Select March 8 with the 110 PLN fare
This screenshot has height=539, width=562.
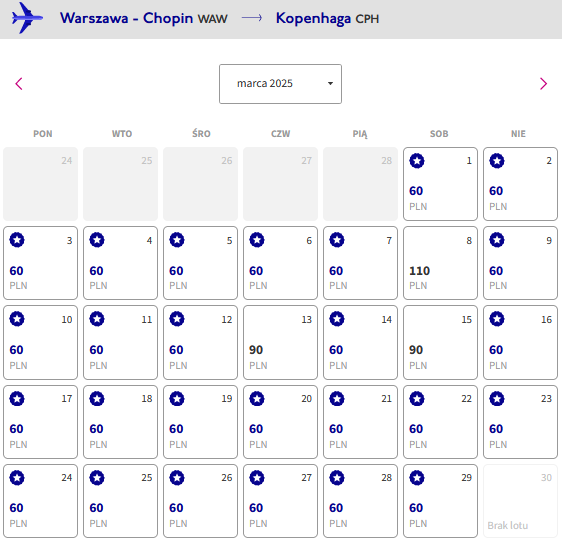point(440,263)
